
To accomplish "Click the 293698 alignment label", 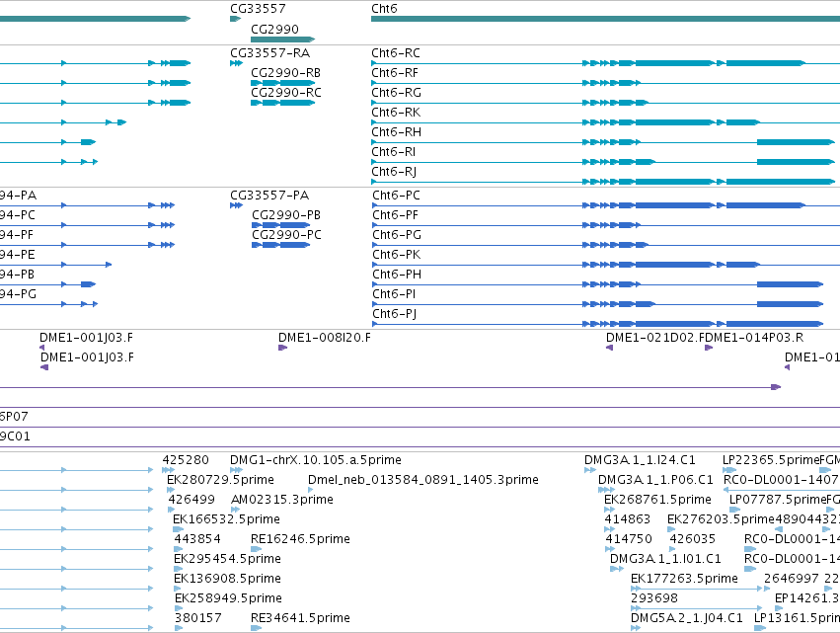I will [654, 598].
